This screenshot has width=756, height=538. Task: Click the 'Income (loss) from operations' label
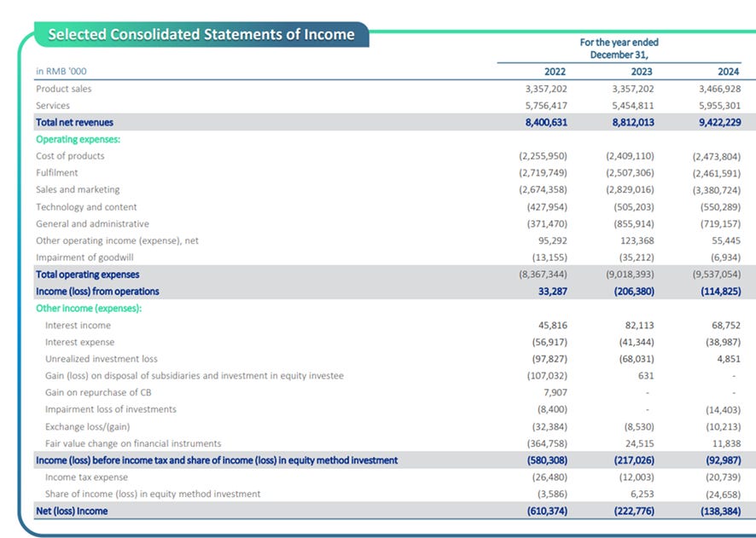coord(97,292)
